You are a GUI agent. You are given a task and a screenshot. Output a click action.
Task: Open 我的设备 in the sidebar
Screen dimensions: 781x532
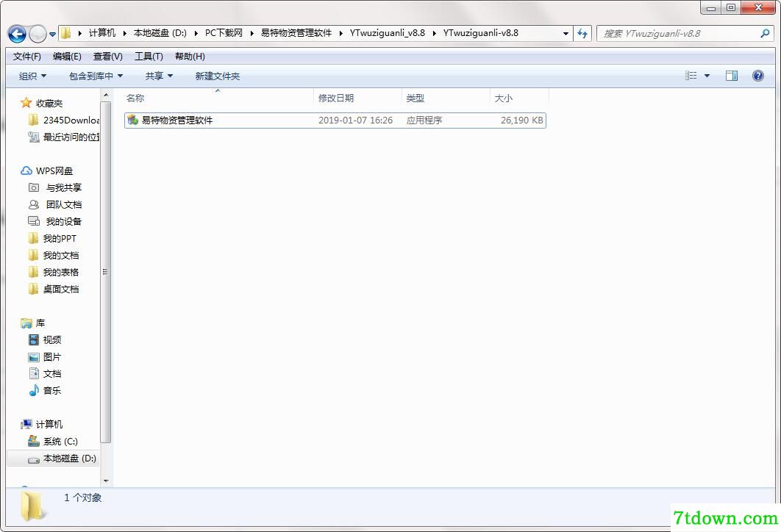tap(64, 221)
